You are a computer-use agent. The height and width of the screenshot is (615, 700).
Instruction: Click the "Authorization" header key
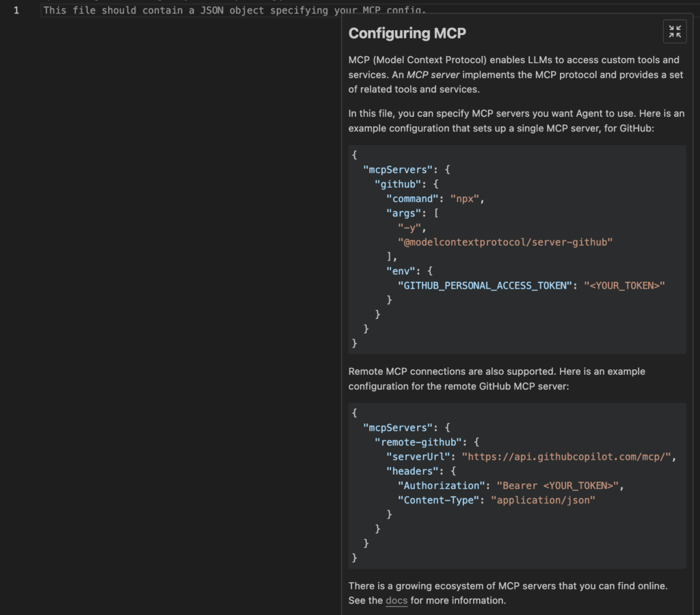tap(440, 485)
